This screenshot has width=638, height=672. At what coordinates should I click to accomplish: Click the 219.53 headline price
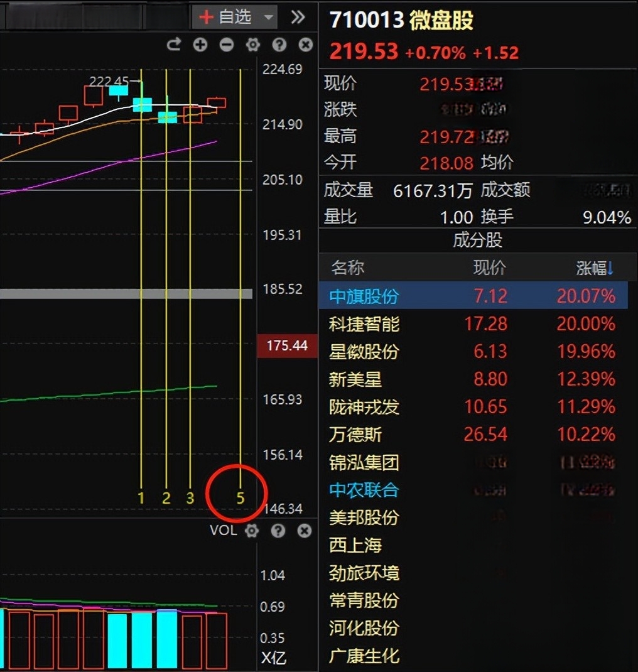(364, 51)
